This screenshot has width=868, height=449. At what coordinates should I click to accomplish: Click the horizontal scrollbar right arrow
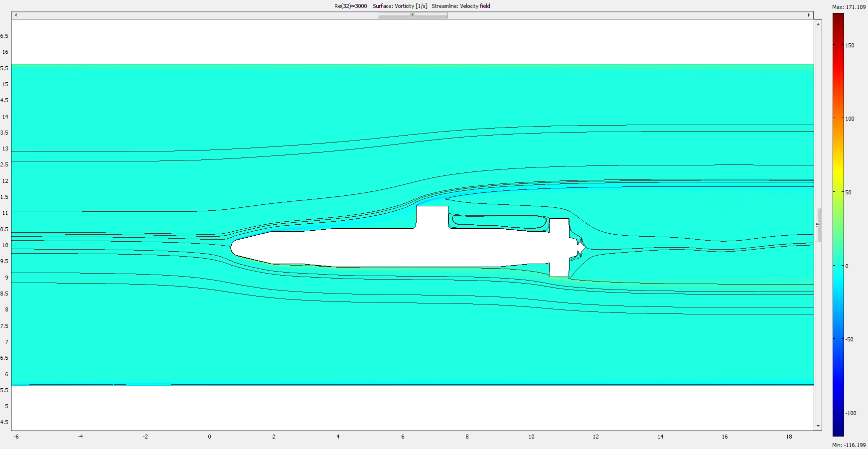(809, 15)
